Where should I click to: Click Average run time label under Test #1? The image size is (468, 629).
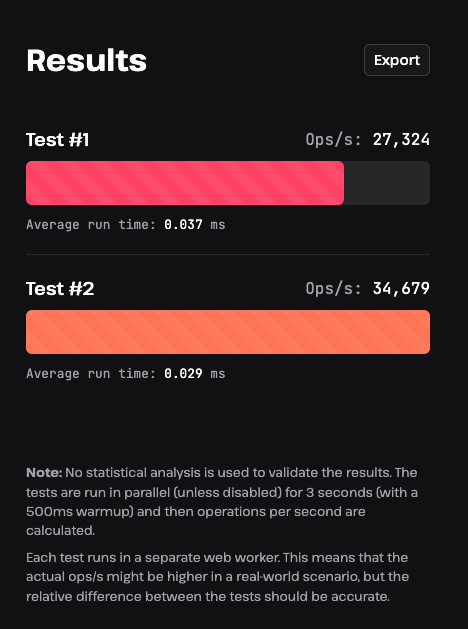pyautogui.click(x=91, y=225)
